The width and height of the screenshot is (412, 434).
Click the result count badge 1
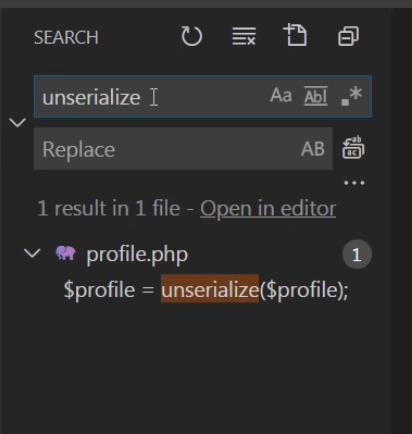click(x=357, y=254)
